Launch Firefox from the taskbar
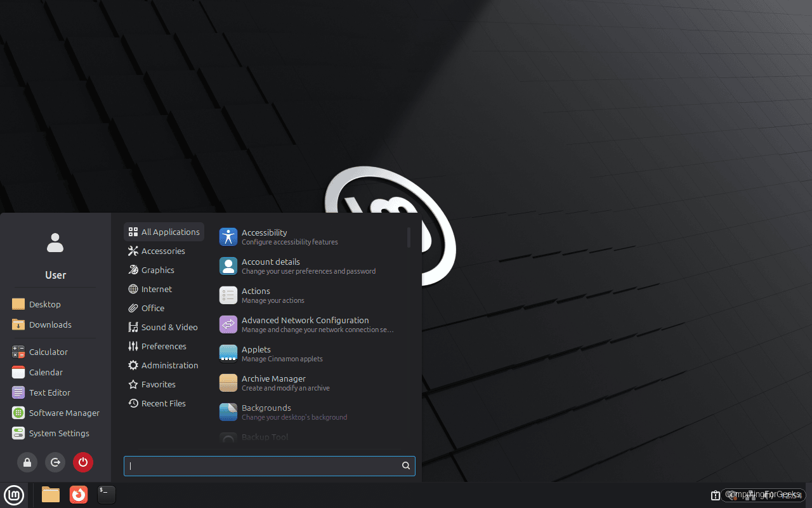 tap(78, 495)
